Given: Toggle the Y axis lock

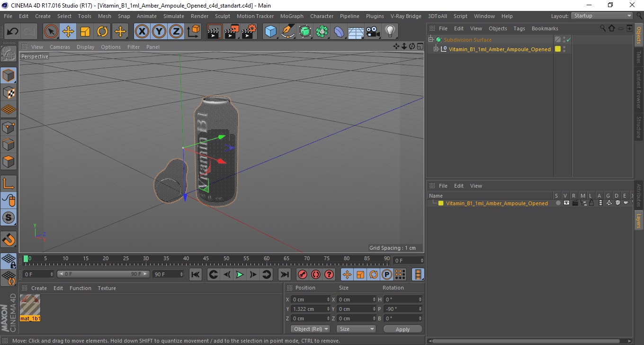Looking at the screenshot, I should coord(159,32).
